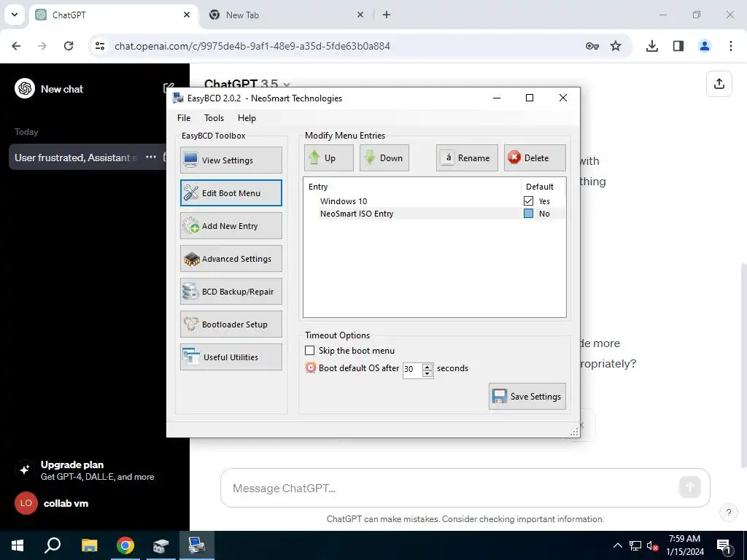The height and width of the screenshot is (560, 747).
Task: Open ChatGPT help question mark
Action: (729, 513)
